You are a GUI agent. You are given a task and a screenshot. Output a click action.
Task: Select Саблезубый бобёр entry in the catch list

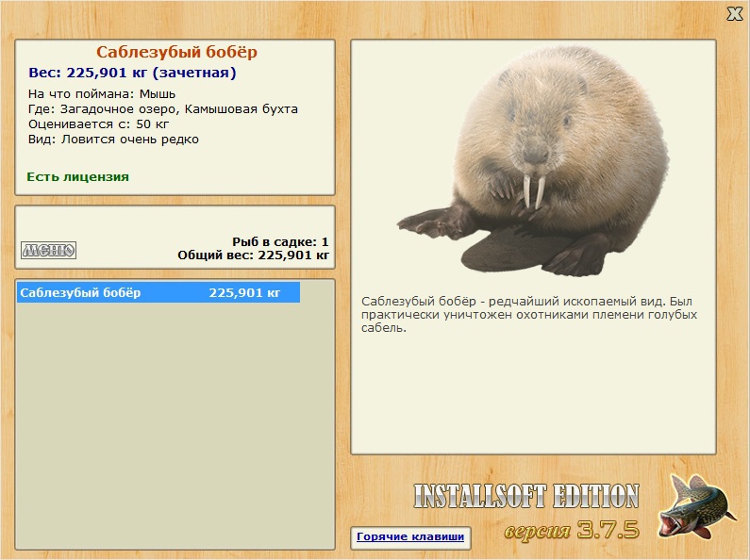click(x=158, y=292)
